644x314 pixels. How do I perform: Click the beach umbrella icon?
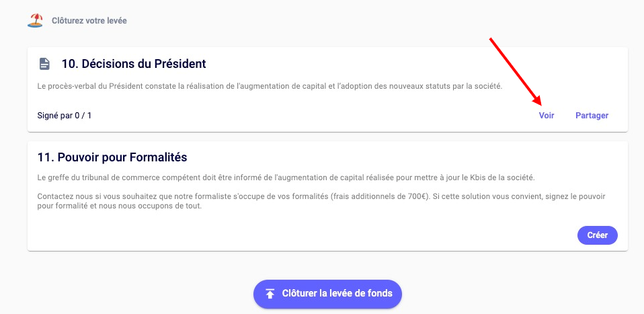click(x=35, y=20)
